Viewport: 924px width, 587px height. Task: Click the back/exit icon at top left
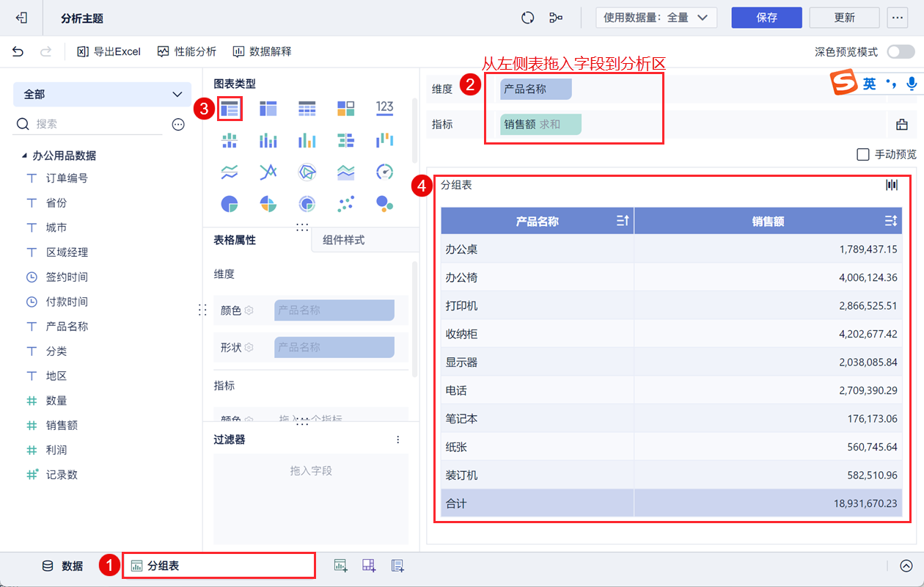pyautogui.click(x=22, y=18)
